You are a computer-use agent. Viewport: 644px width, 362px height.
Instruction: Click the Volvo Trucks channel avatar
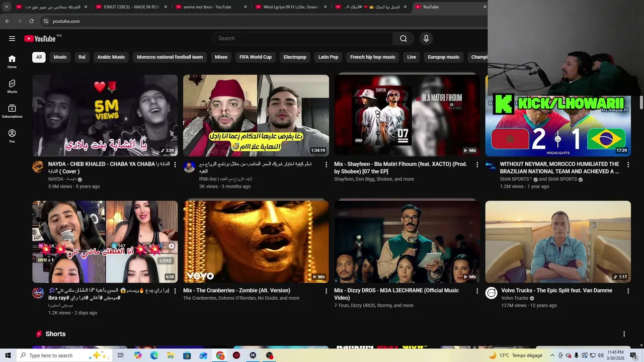(x=491, y=293)
